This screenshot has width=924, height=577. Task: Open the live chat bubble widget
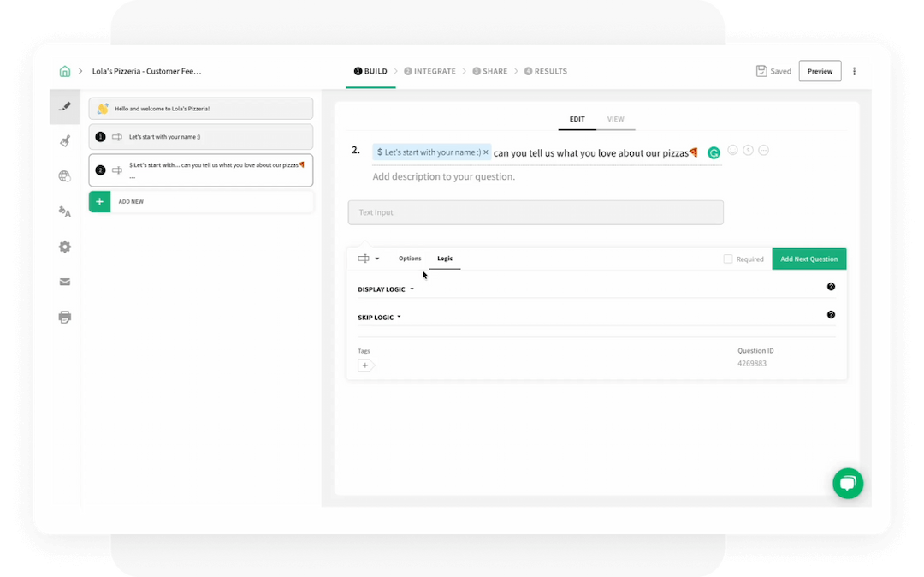(x=848, y=484)
